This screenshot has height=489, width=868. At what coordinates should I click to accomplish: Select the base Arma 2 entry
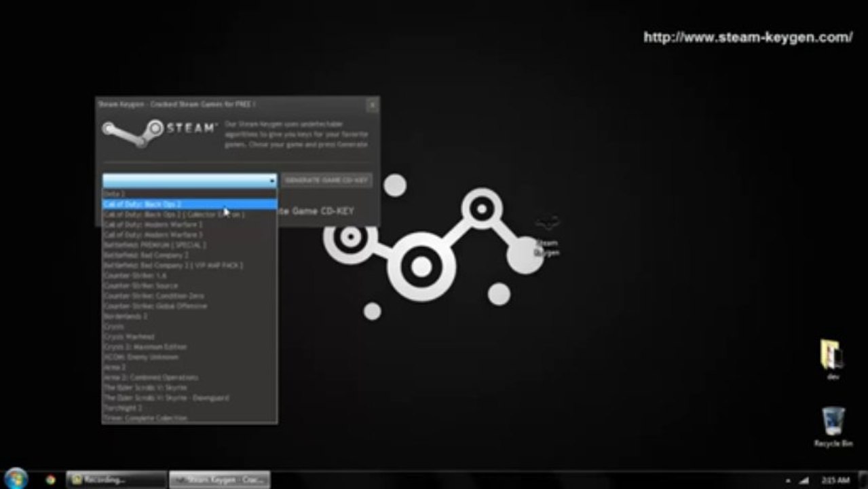point(189,367)
